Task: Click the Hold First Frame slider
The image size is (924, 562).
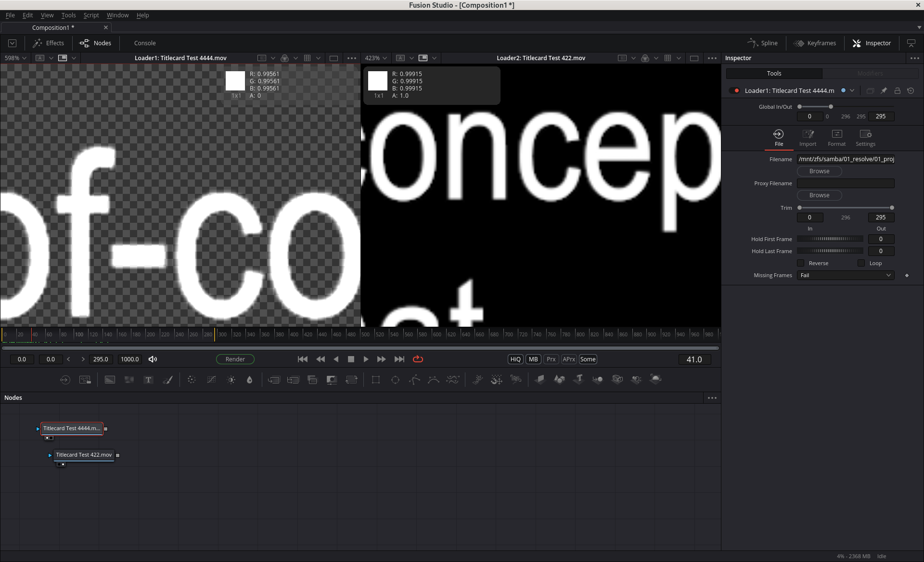Action: [x=830, y=239]
